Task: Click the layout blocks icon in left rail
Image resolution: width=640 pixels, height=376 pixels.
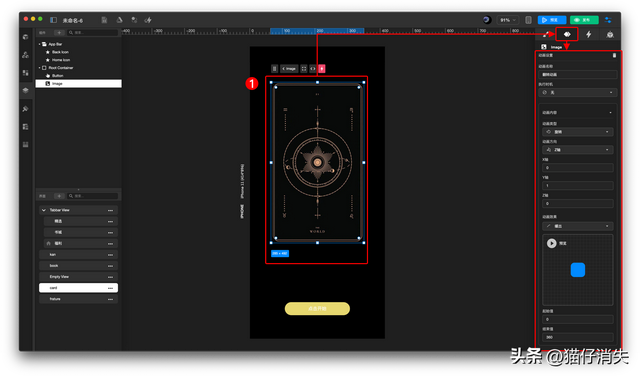Action: point(25,73)
